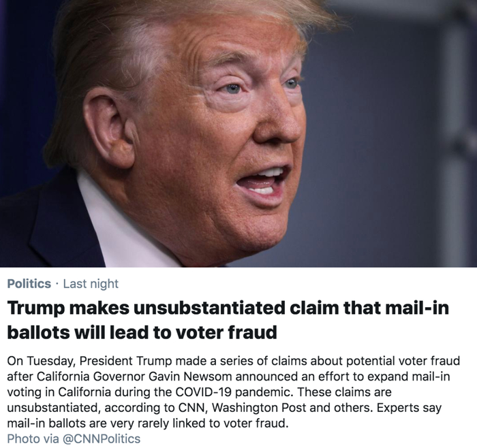Open the headline about mail-in ballots
The height and width of the screenshot is (448, 477).
click(x=228, y=321)
